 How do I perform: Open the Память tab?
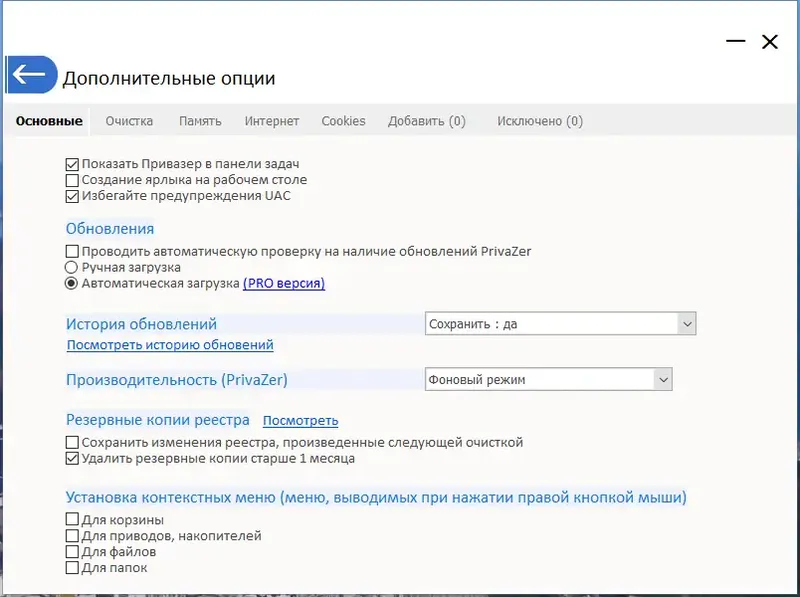point(200,121)
